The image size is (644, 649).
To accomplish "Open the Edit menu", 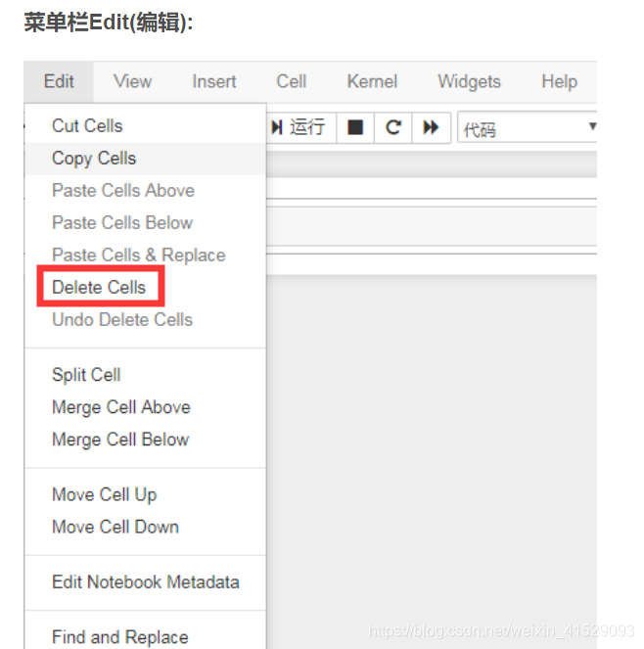I will tap(59, 81).
